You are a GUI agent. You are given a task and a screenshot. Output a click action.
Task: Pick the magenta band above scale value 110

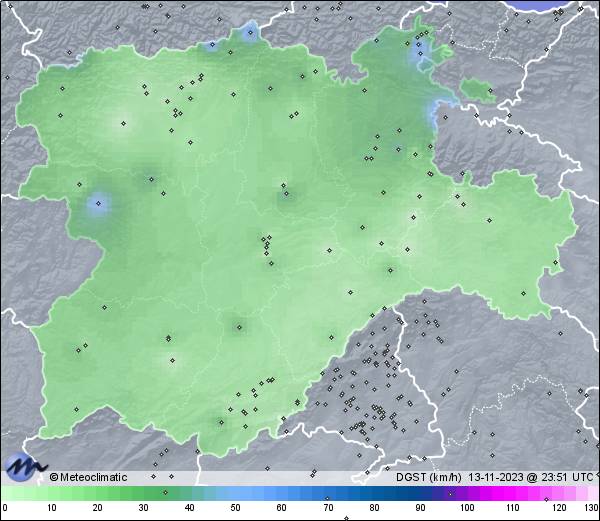tap(512, 493)
